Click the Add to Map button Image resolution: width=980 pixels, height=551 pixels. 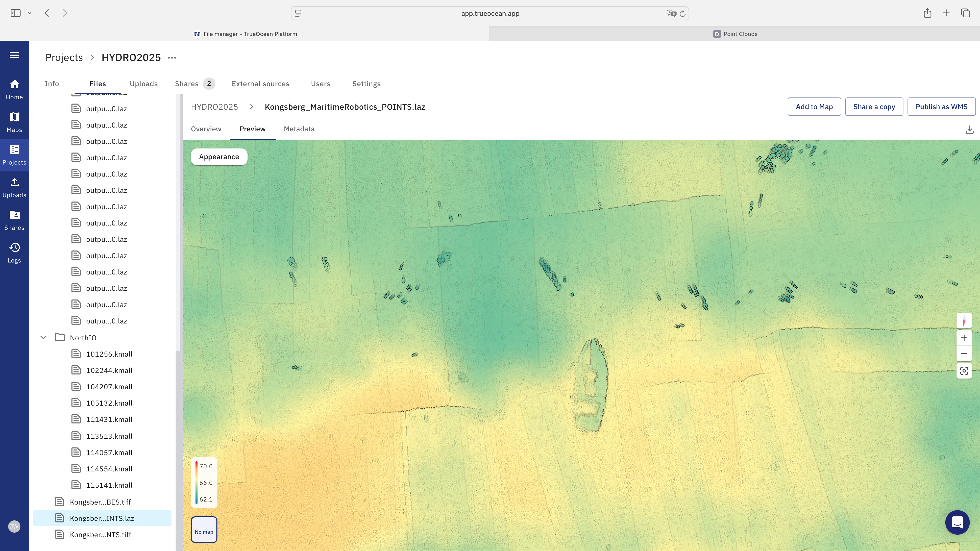[x=814, y=106]
